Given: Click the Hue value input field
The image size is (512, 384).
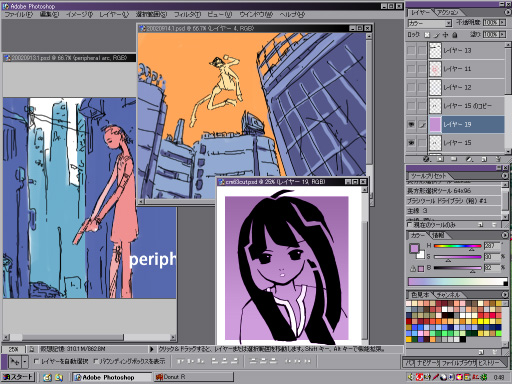Looking at the screenshot, I should [492, 246].
